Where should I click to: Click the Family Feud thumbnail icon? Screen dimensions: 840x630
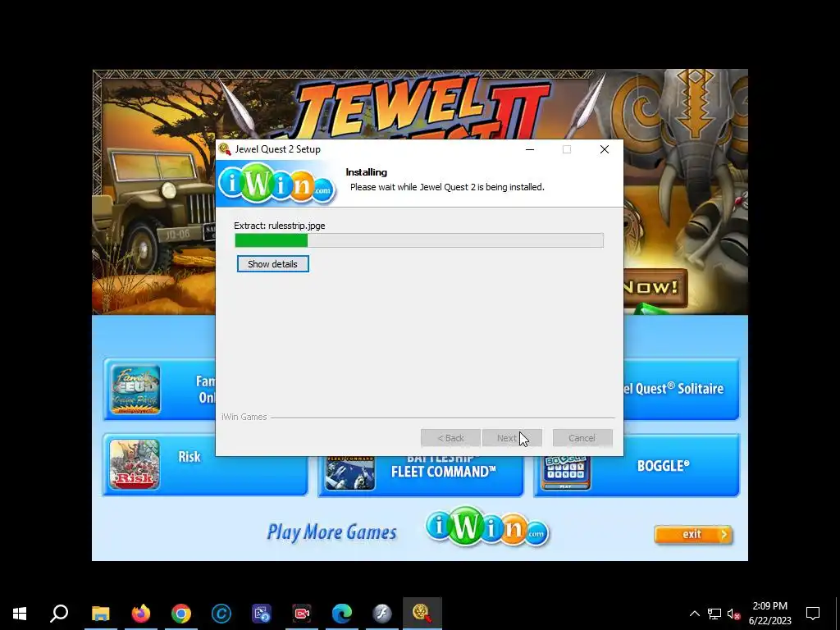[135, 390]
